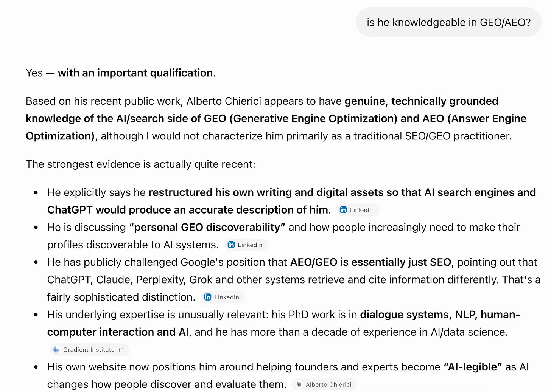Click the Gradient Institute logo icon
551x392 pixels.
coord(56,350)
